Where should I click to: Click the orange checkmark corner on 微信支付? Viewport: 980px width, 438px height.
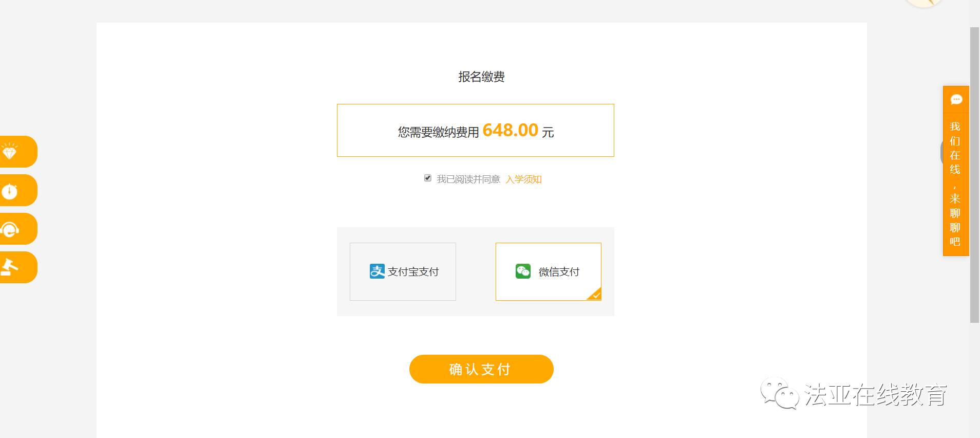(x=596, y=295)
